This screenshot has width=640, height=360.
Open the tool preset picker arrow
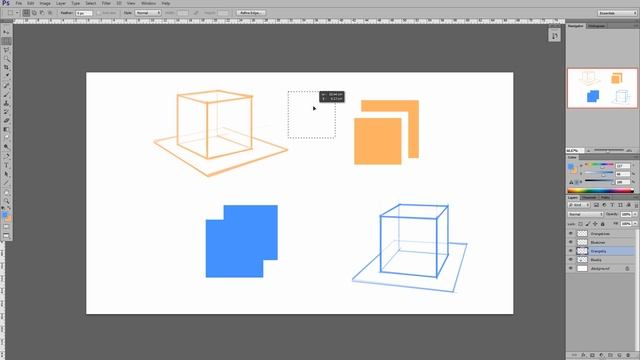[17, 13]
